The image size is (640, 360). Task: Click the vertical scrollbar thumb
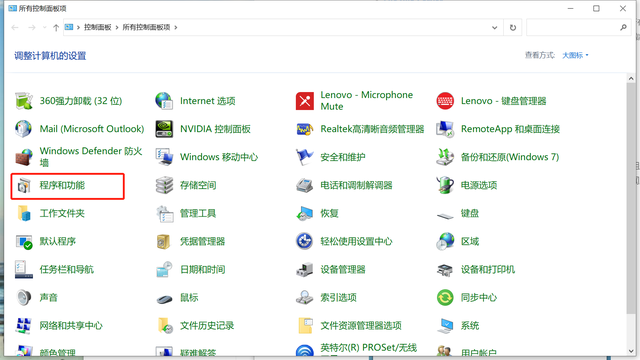click(x=631, y=198)
